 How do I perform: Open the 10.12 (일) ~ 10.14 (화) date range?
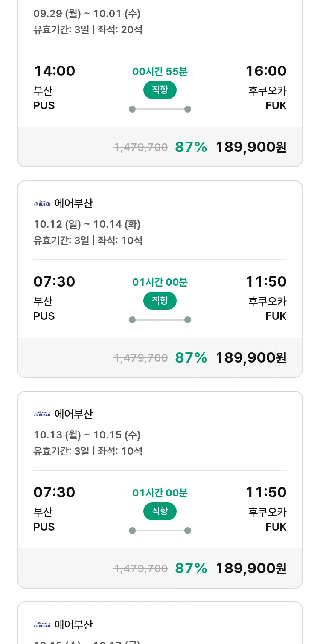(87, 224)
